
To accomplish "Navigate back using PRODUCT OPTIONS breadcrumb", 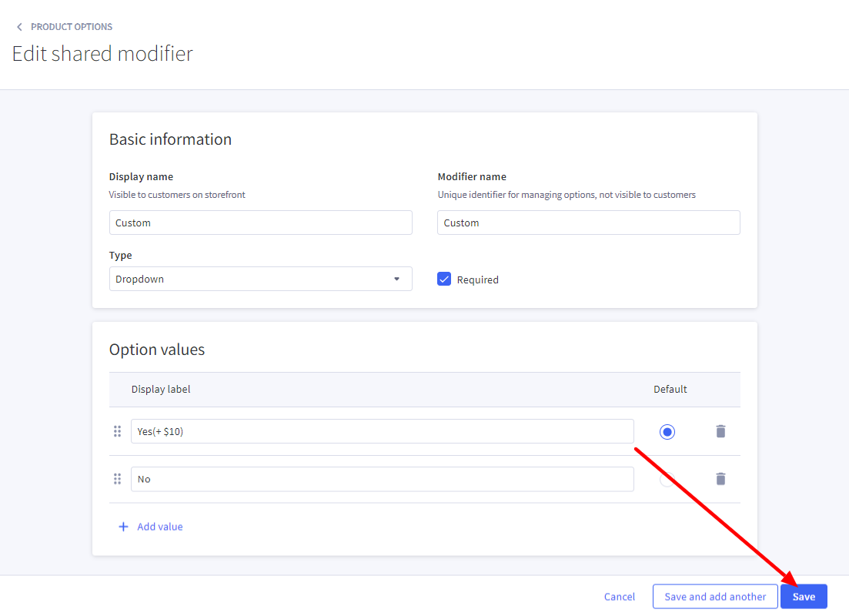I will tap(71, 26).
